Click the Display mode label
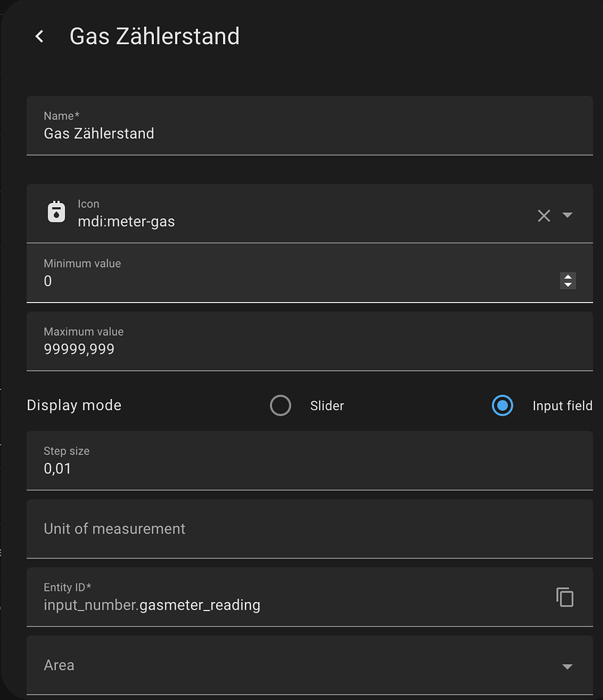The height and width of the screenshot is (700, 603). click(73, 405)
